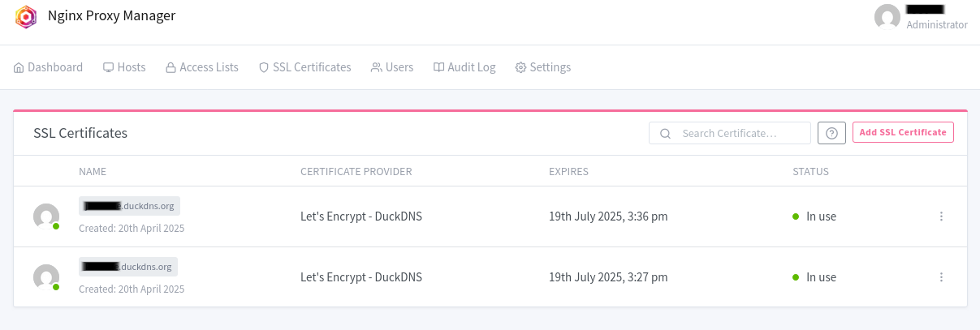
Task: Open three-dot menu for 3:36 pm certificate
Action: tap(941, 216)
